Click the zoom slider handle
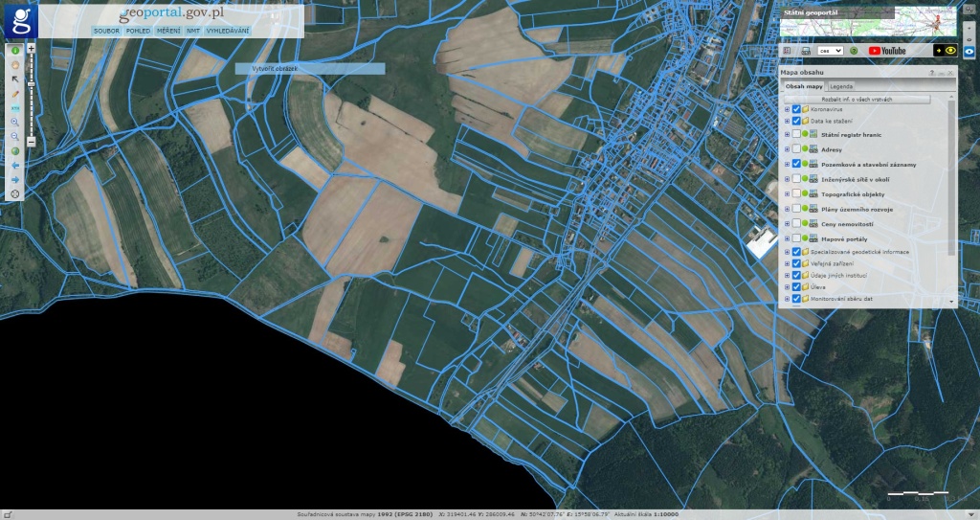Image resolution: width=980 pixels, height=520 pixels. click(32, 84)
